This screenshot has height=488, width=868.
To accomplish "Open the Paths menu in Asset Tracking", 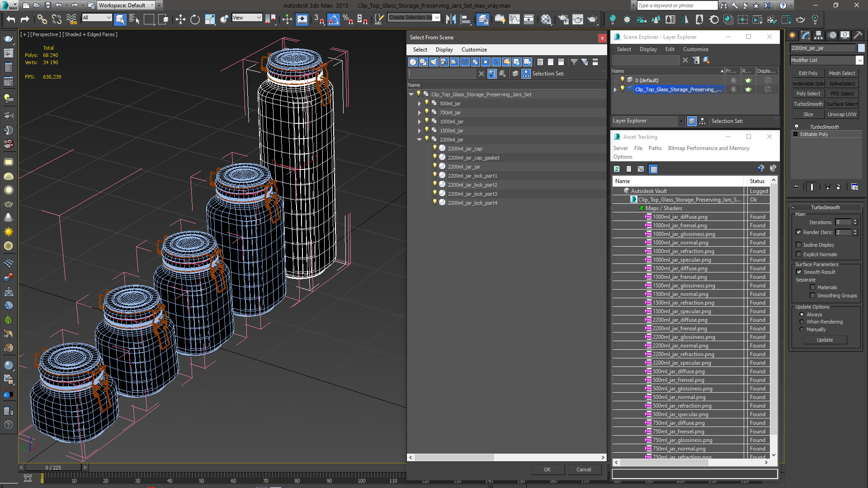I will [x=655, y=148].
